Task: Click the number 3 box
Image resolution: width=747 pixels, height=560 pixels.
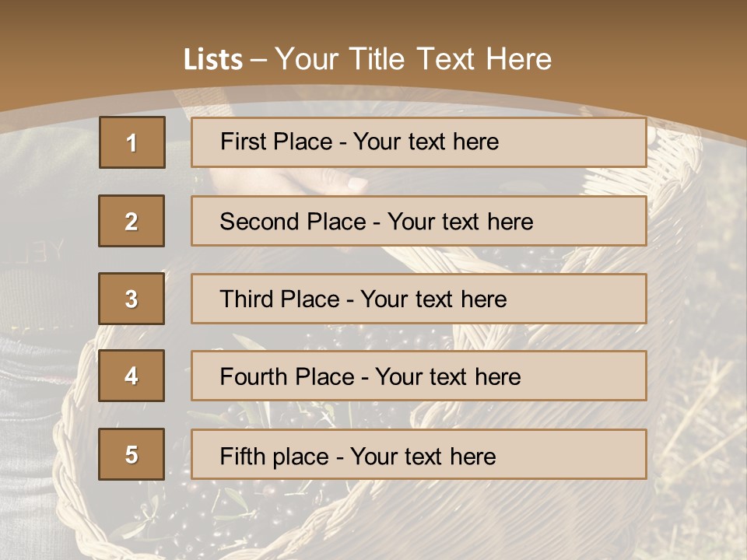Action: coord(132,299)
